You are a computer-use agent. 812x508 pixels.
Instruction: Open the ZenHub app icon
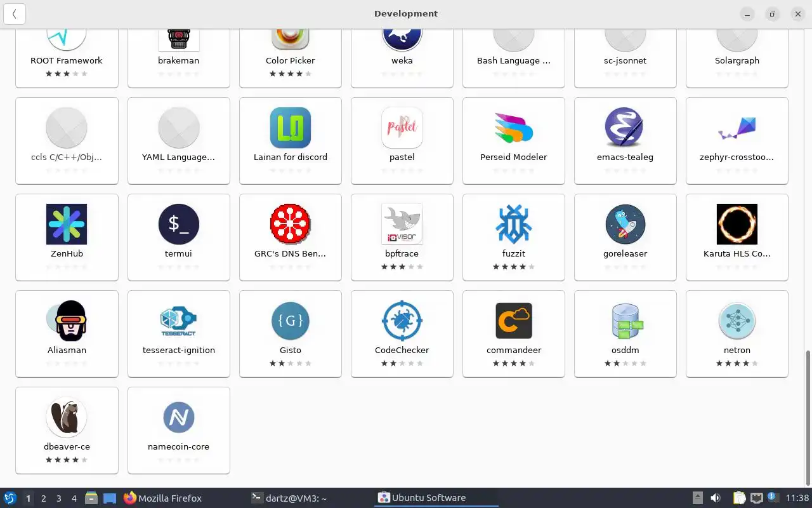(x=67, y=224)
